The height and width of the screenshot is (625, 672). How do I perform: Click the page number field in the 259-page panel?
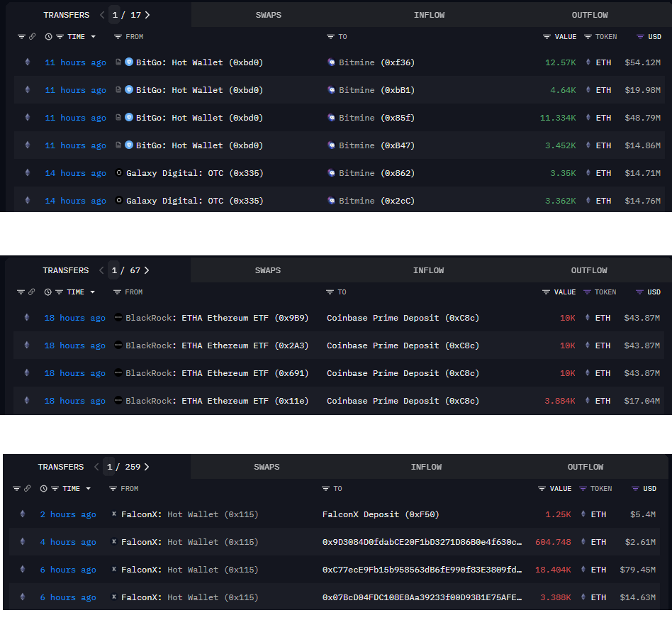click(x=109, y=467)
